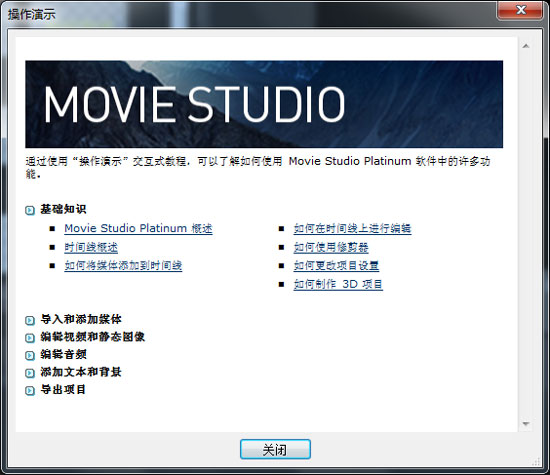This screenshot has width=550, height=475.
Task: Click the MOVIE STUDIO banner image
Action: tap(264, 104)
